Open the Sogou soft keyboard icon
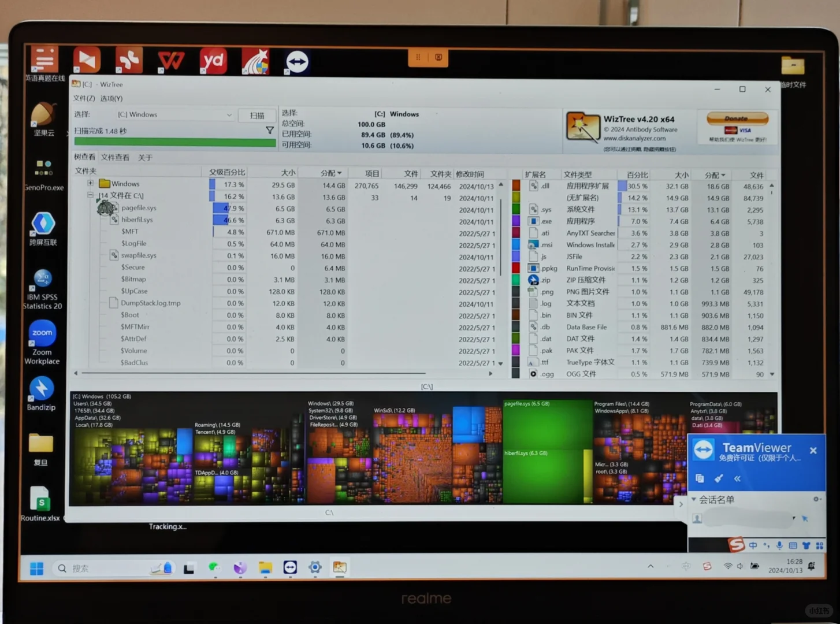This screenshot has height=624, width=840. pos(793,545)
